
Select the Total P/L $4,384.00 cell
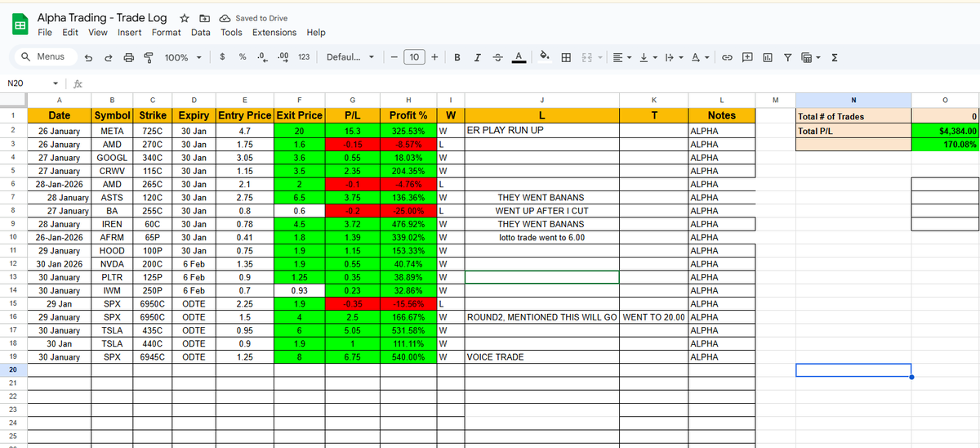pos(945,131)
